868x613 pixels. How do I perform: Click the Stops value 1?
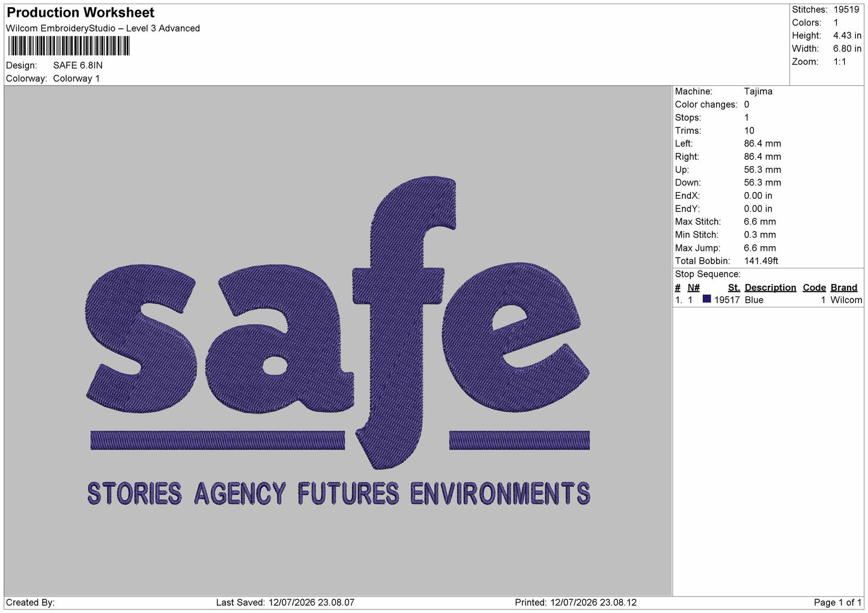[747, 118]
